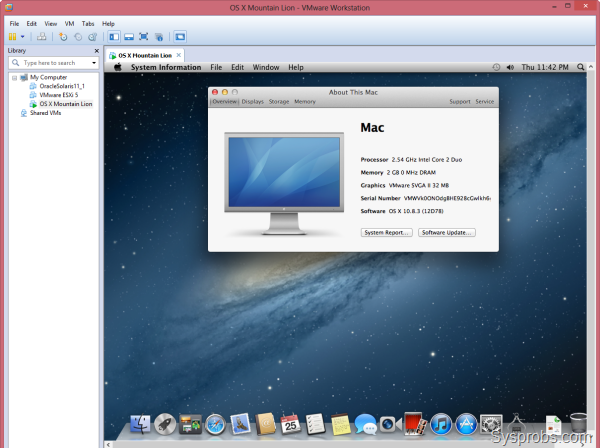Open the power options dropdown arrow
The image size is (600, 448).
pos(23,37)
